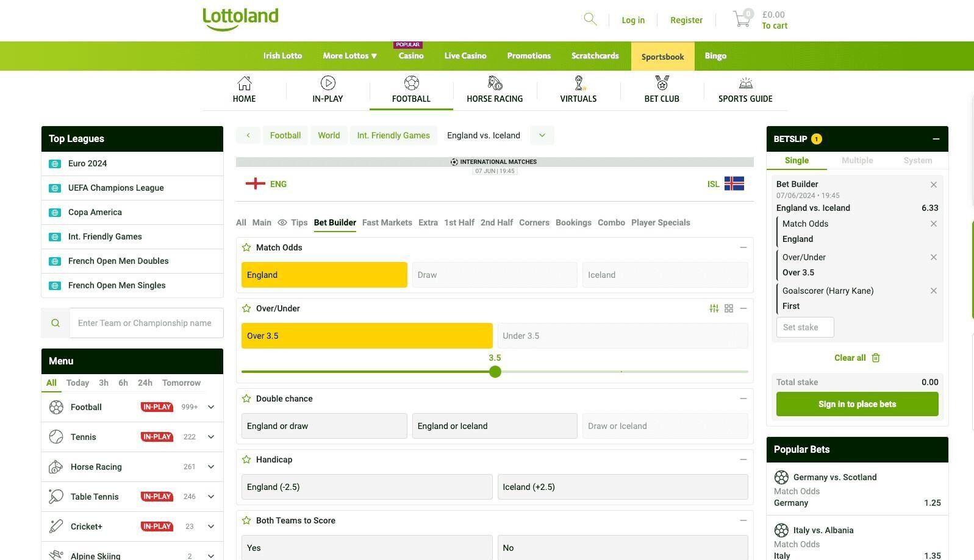974x560 pixels.
Task: Toggle the Over 3.5 selection
Action: 367,336
